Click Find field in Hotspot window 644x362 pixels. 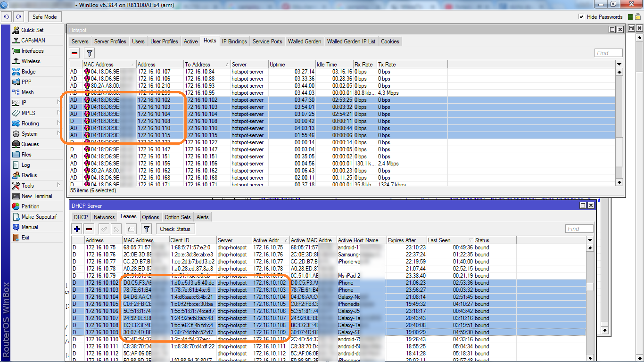coord(608,53)
